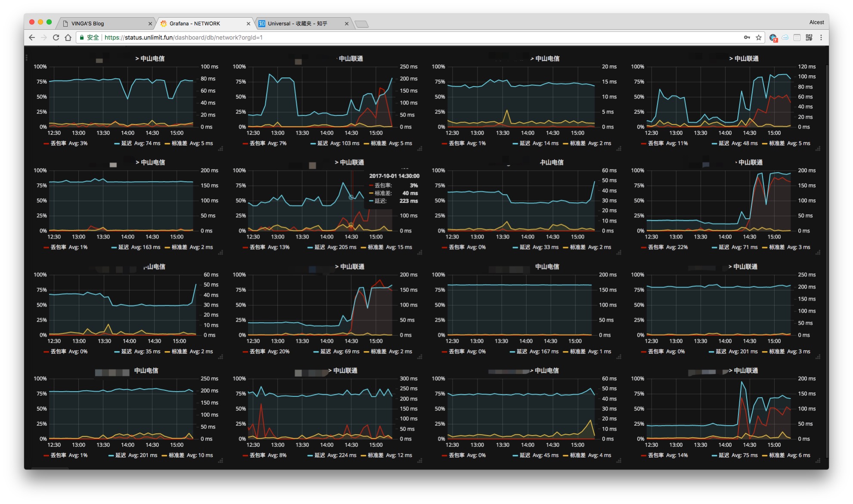Screen dimensions: 853x504
Task: Click legend entry 丢包率 Avg: 14%
Action: coord(664,455)
